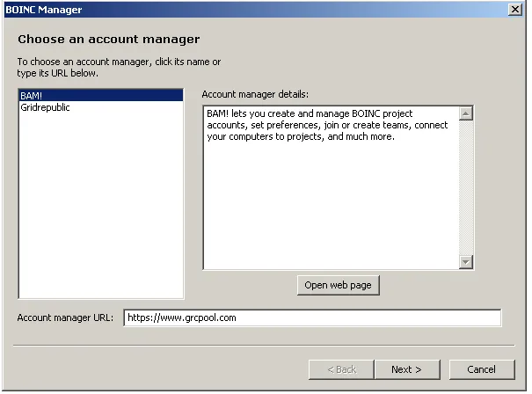Click the Open web page button

pyautogui.click(x=338, y=285)
